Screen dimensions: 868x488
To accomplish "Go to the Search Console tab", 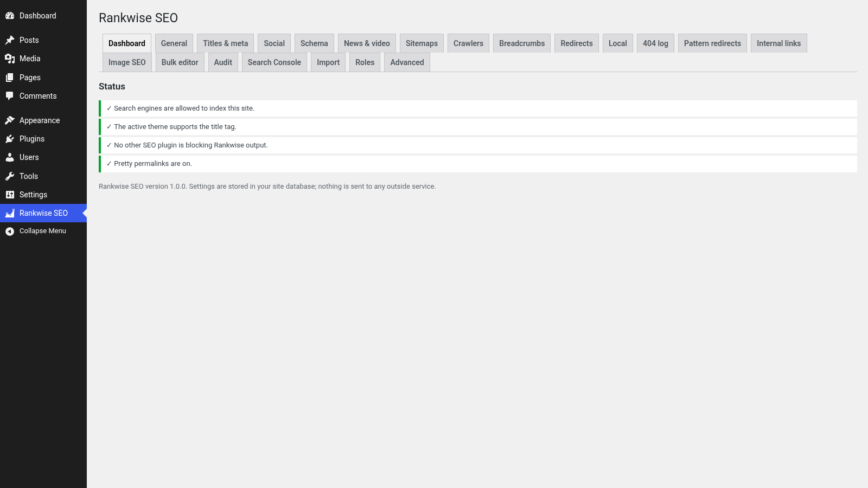I will (x=275, y=62).
